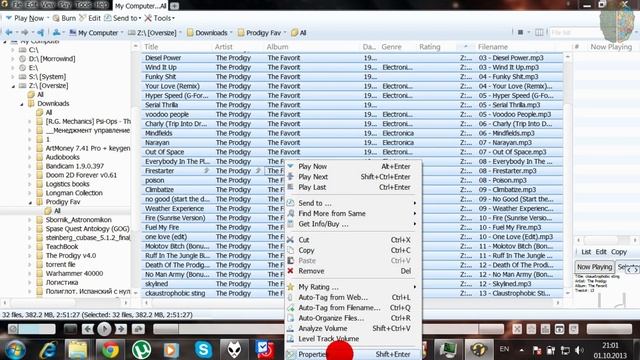Click the track list vertical scrollbar

point(568,175)
